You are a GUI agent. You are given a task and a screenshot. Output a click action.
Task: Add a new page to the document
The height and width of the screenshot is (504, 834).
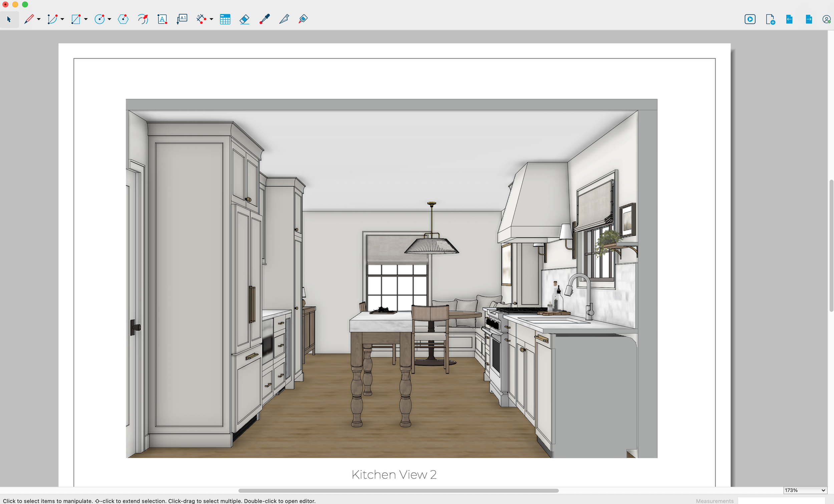click(x=770, y=19)
